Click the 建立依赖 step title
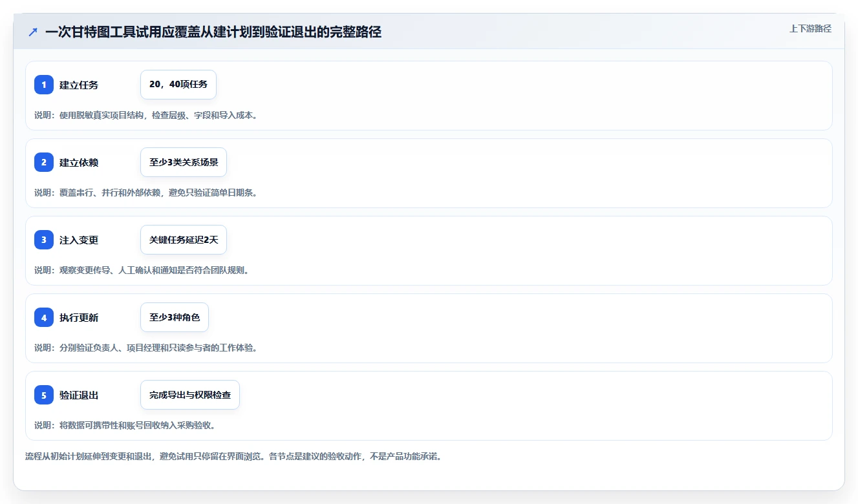Screen dimensions: 858x504 (x=79, y=162)
